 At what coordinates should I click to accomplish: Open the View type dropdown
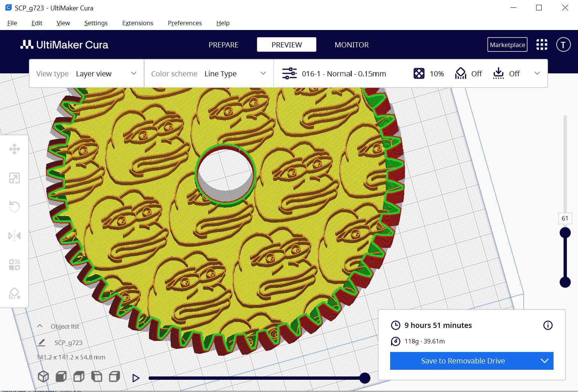(x=106, y=73)
